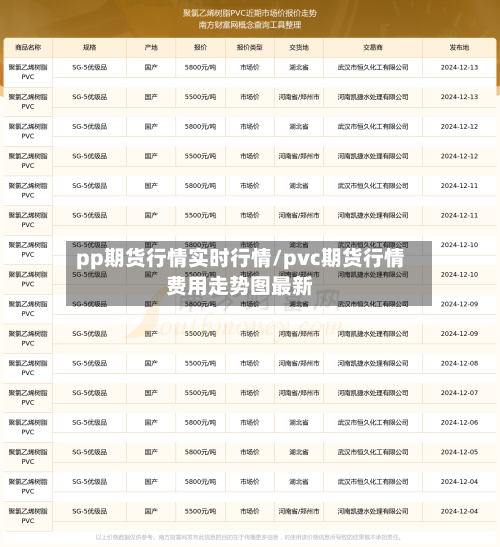
Task: Select the lower 2024-12-10 date cell
Action: click(x=459, y=275)
